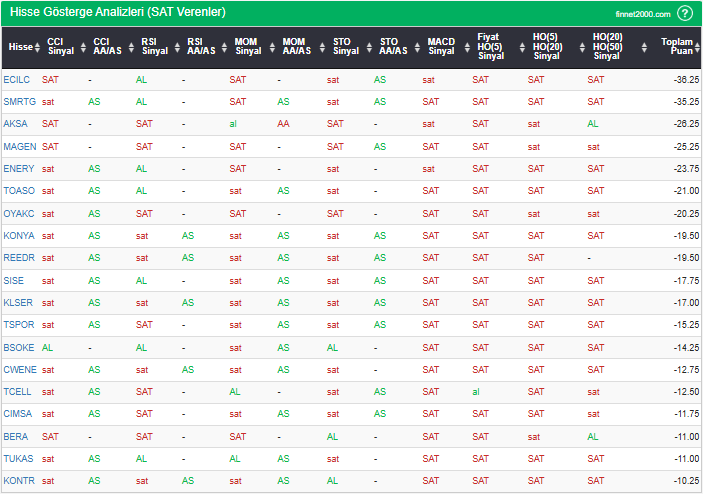The width and height of the screenshot is (703, 494).
Task: Select KLSER total score -17.00
Action: [x=686, y=303]
